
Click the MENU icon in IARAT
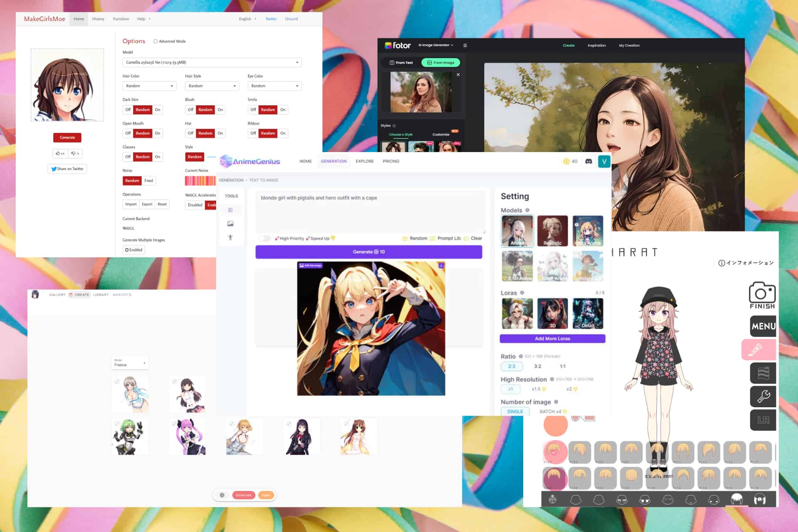(762, 325)
